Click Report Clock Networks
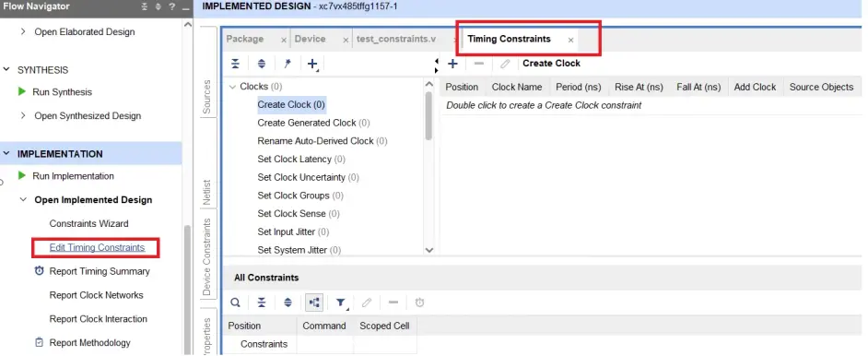868x356 pixels. click(x=97, y=295)
